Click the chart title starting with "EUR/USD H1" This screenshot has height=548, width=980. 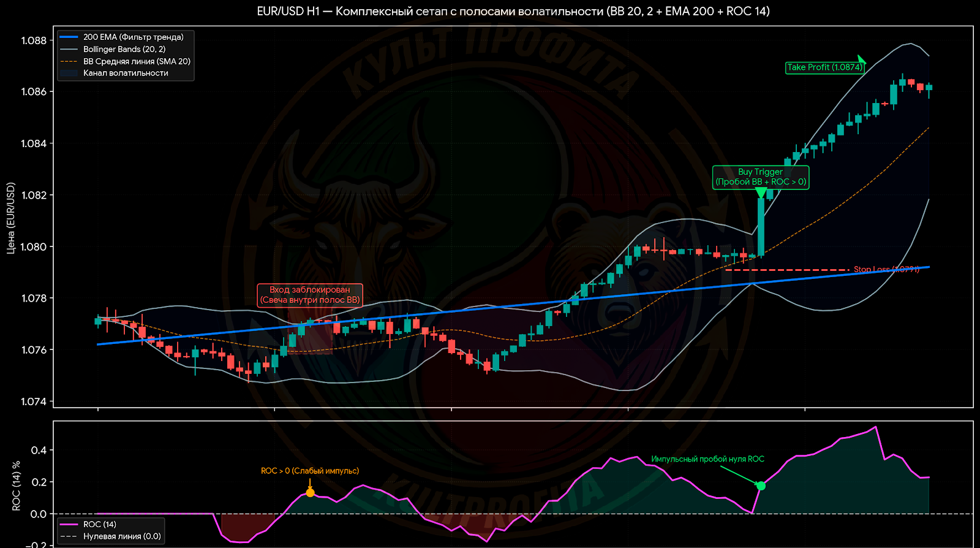[513, 11]
